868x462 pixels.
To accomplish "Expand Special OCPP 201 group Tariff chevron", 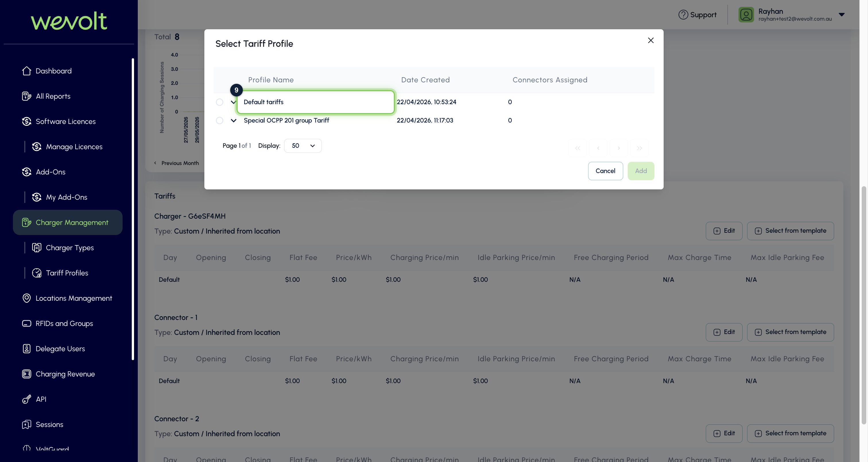I will (x=234, y=120).
